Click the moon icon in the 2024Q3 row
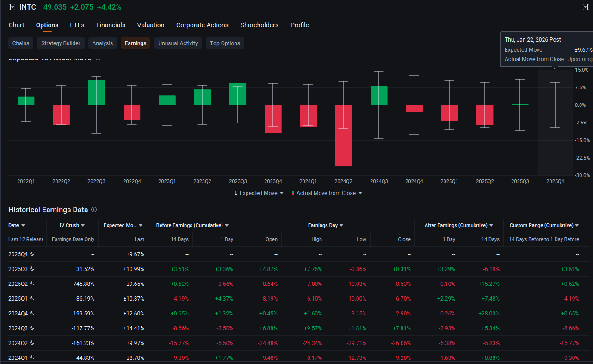This screenshot has width=593, height=364. (32, 328)
